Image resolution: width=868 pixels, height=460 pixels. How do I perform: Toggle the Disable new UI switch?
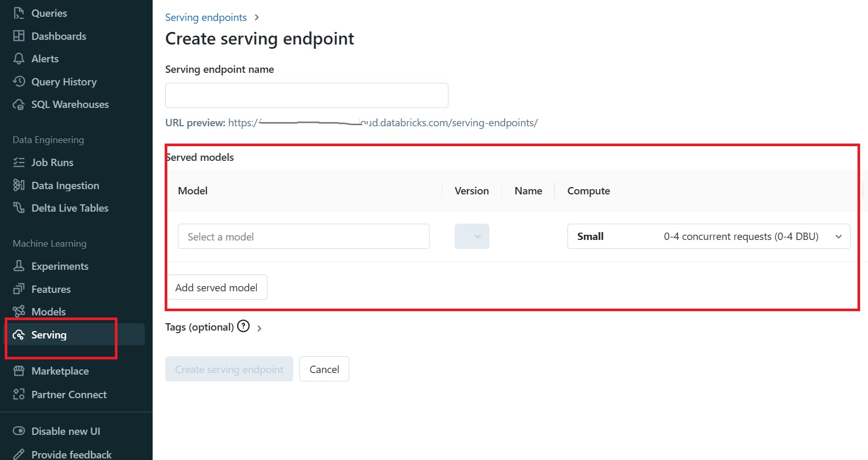tap(19, 431)
